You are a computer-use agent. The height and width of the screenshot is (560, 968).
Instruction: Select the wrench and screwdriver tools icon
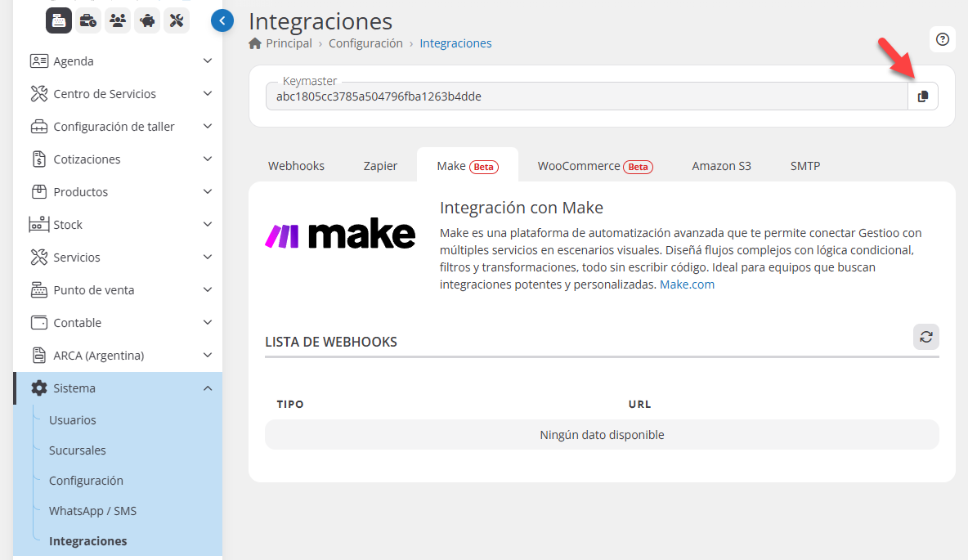(177, 21)
